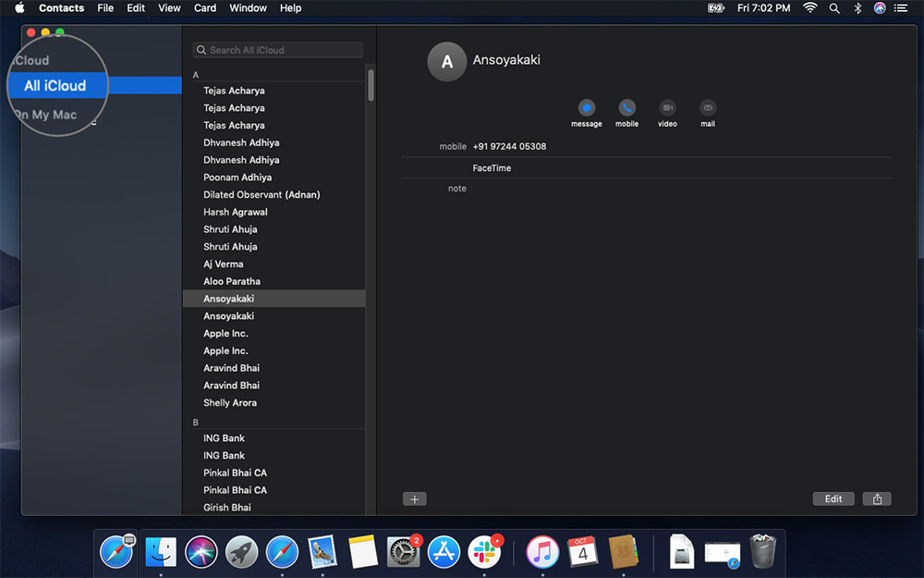Click the Search All iCloud field
This screenshot has width=924, height=578.
click(x=277, y=49)
